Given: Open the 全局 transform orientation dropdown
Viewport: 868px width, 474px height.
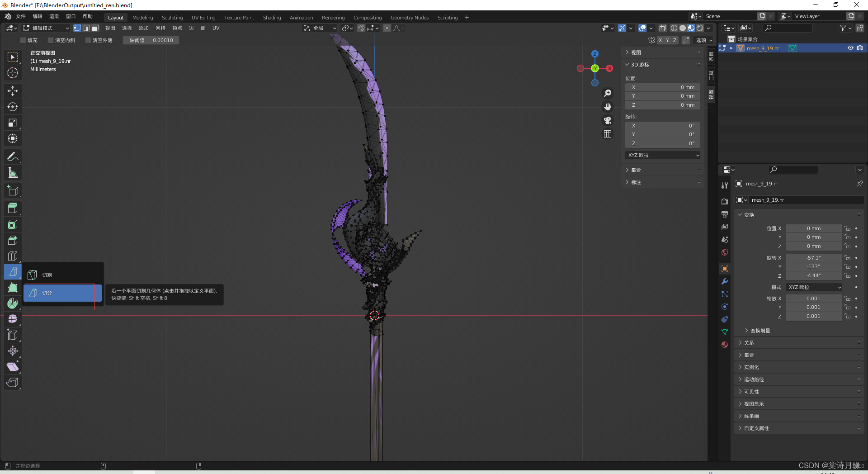Looking at the screenshot, I should 320,28.
